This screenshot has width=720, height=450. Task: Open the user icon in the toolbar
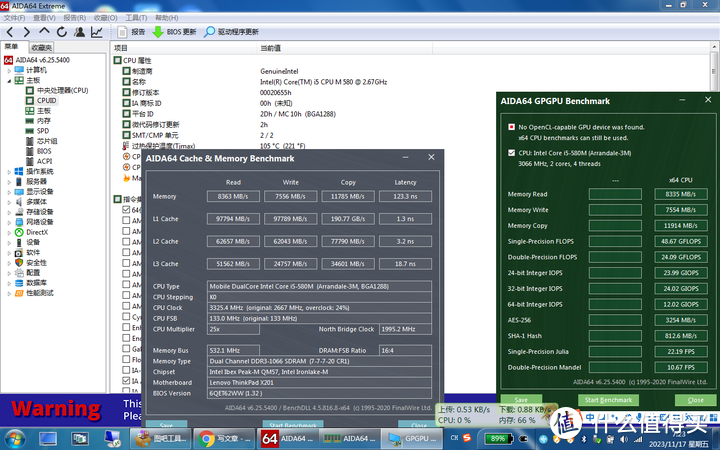coord(79,32)
